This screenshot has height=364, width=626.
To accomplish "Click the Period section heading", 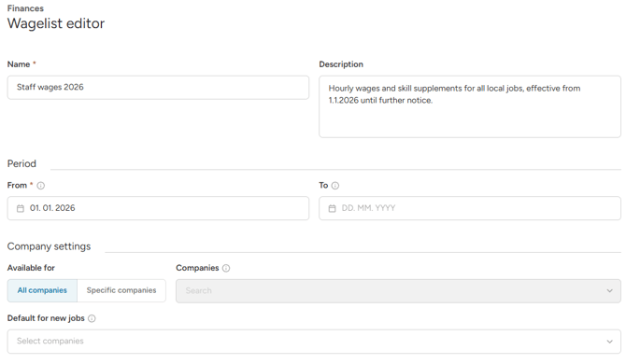I will [x=21, y=164].
